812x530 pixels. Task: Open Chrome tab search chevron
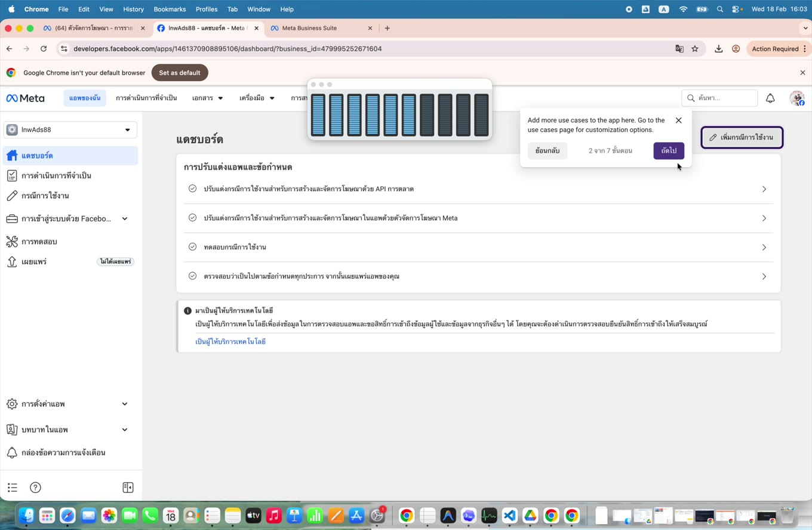pyautogui.click(x=805, y=28)
